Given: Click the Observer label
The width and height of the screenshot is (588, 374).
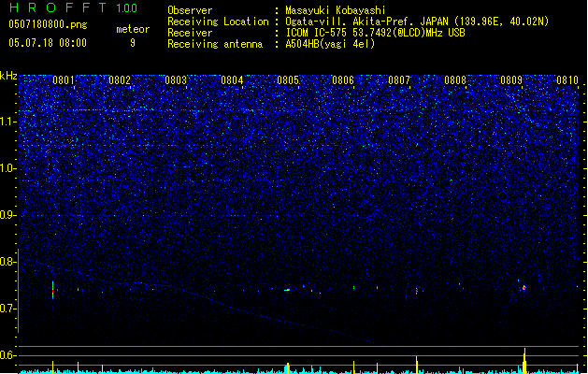Looking at the screenshot, I should [190, 10].
